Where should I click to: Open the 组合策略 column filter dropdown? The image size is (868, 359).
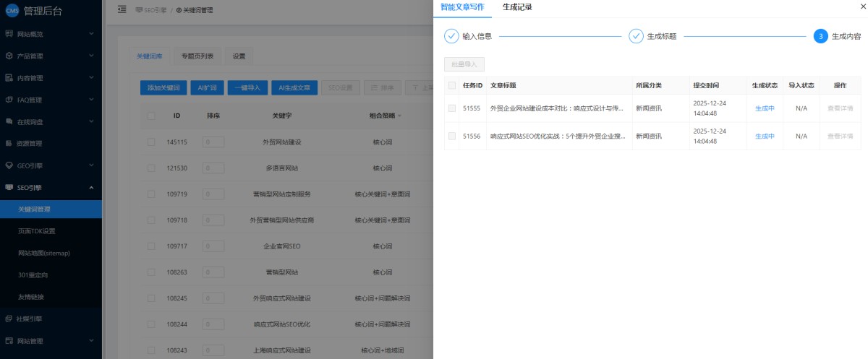[399, 116]
